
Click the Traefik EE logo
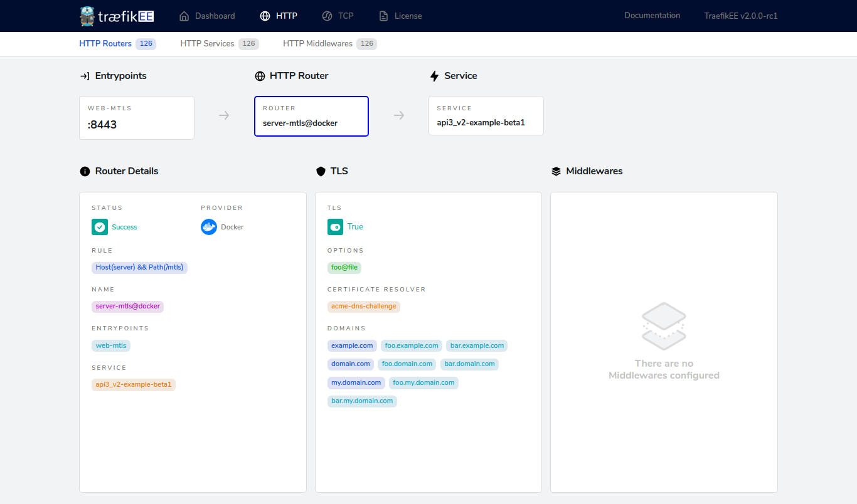(x=117, y=16)
